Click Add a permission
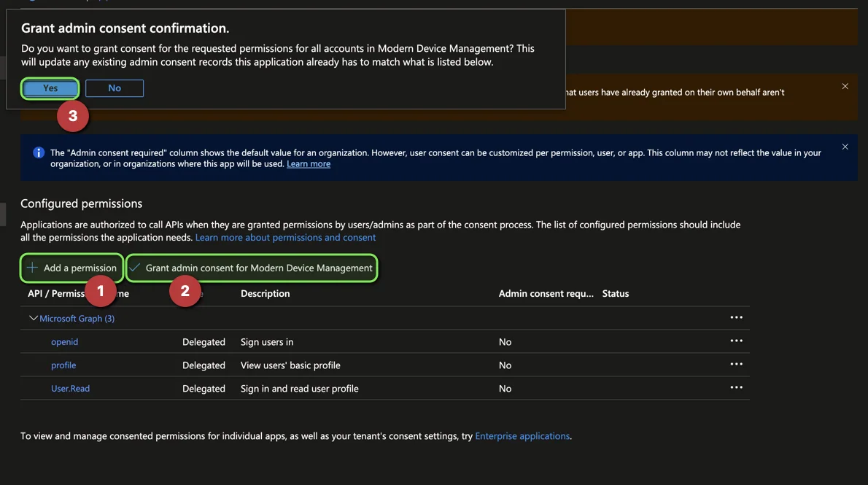Viewport: 868px width, 485px height. click(x=72, y=268)
